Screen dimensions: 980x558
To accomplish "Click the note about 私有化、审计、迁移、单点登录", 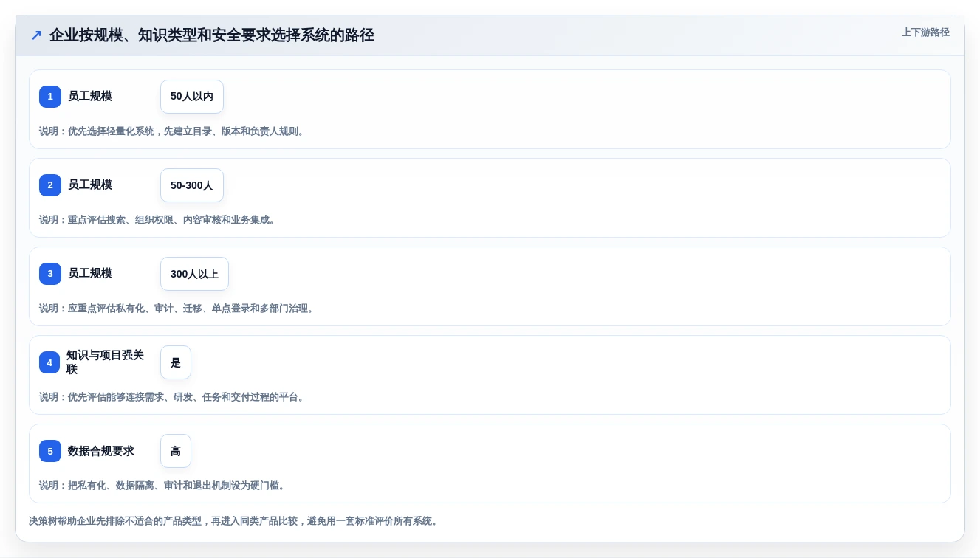I will [177, 309].
